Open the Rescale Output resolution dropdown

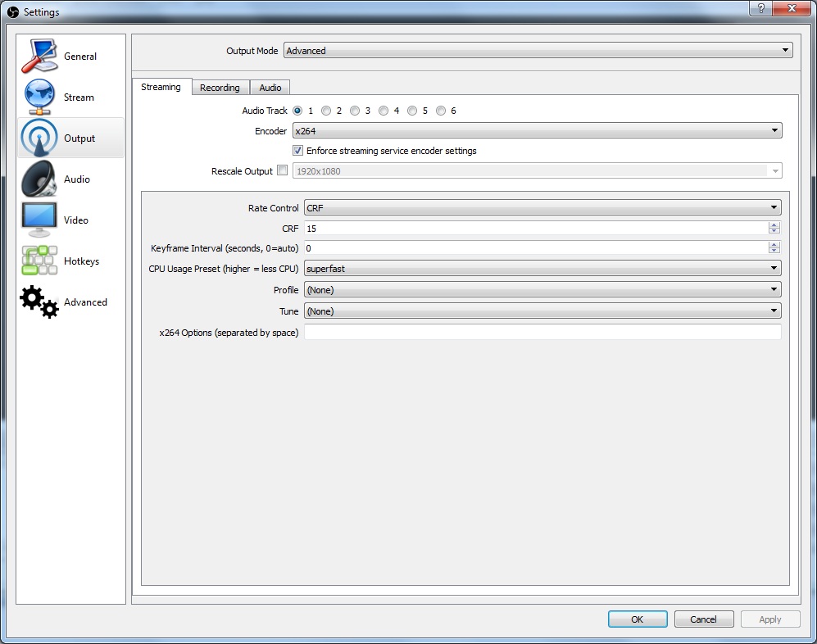538,171
